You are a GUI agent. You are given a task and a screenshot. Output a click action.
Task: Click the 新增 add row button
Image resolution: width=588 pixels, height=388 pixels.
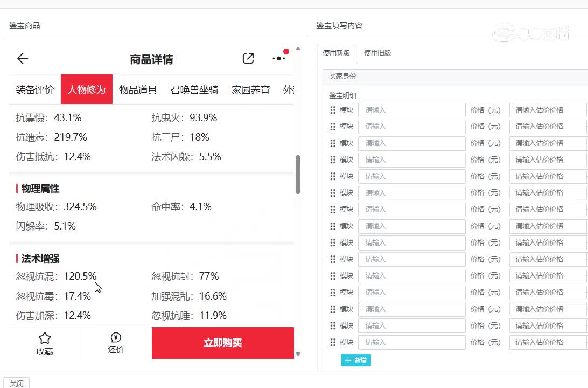click(356, 360)
